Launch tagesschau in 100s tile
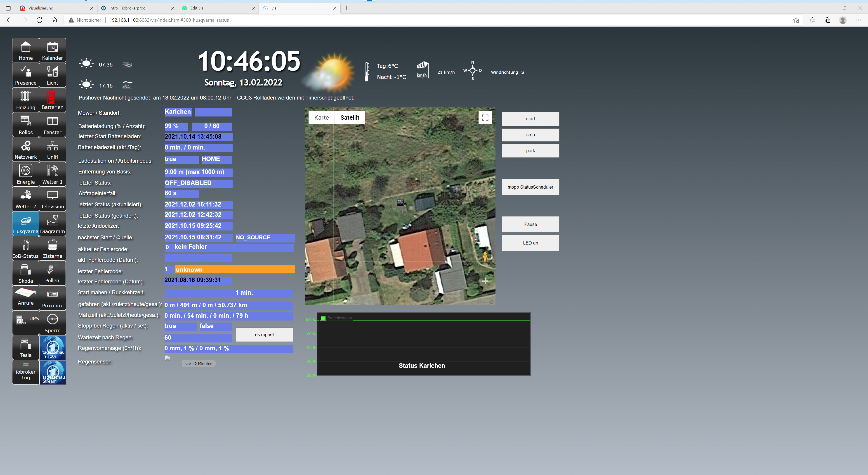868x475 pixels. (x=53, y=347)
